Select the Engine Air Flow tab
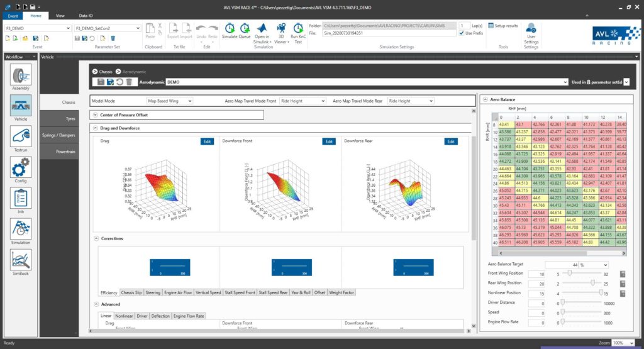Screen dimensions: 644x349 tap(178, 293)
